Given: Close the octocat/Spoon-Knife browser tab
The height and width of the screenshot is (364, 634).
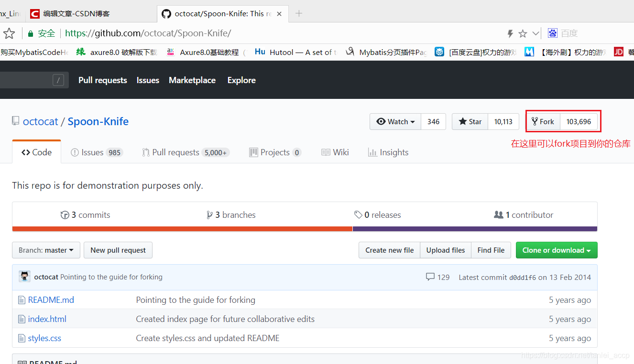Looking at the screenshot, I should [x=279, y=14].
